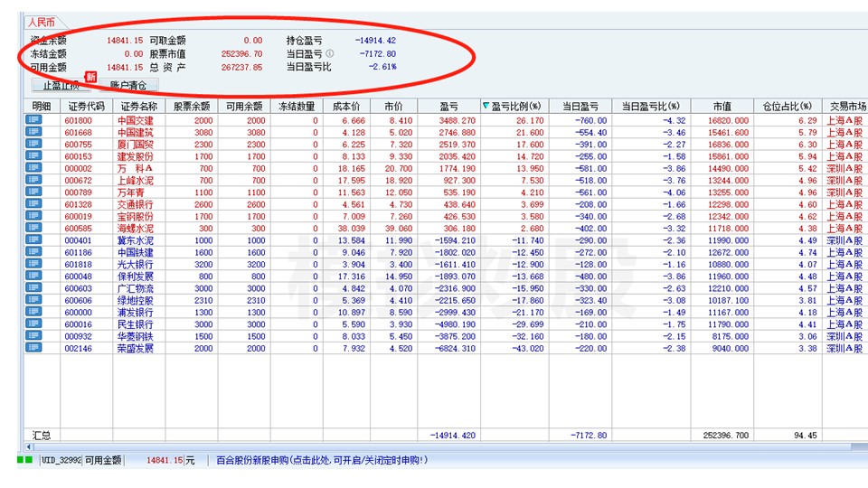Viewport: 868px width, 488px height.
Task: Open detail icon for 荣盛发展 row
Action: pyautogui.click(x=33, y=347)
